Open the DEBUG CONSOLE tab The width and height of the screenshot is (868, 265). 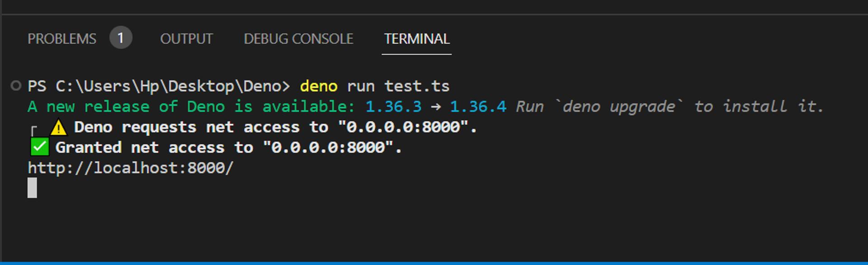[x=298, y=39]
